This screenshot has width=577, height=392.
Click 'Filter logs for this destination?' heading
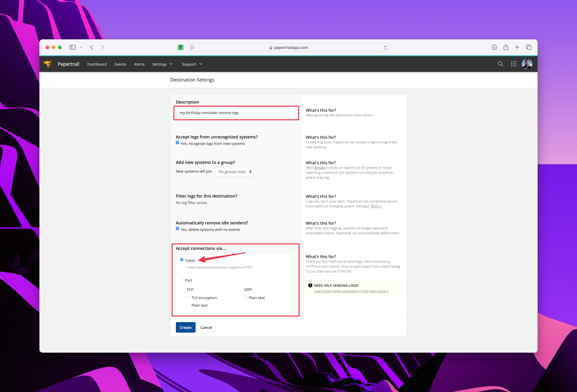tap(207, 196)
